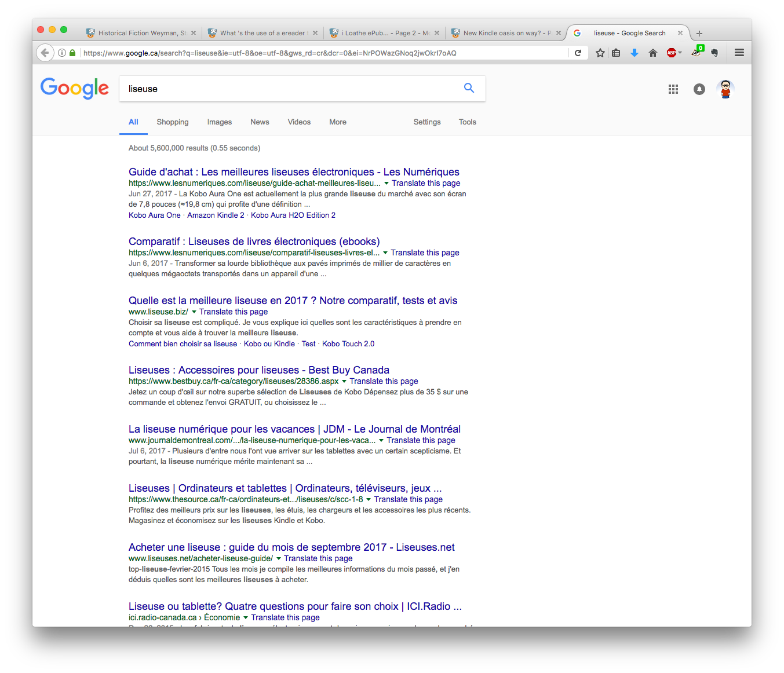The height and width of the screenshot is (673, 784).
Task: Click the Adblock Plus ABP icon
Action: tap(672, 53)
